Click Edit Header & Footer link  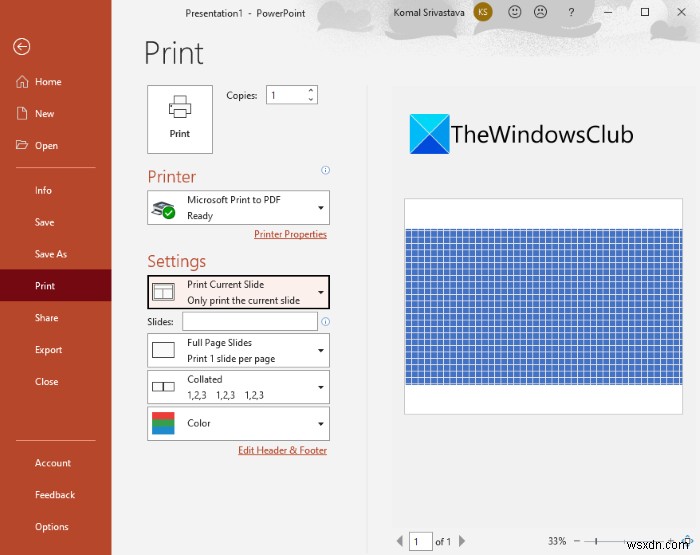coord(282,450)
